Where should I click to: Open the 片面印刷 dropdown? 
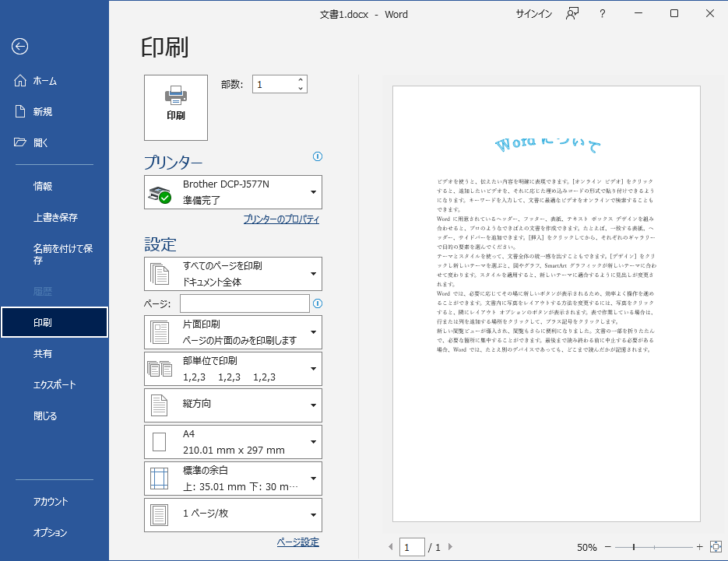tap(233, 333)
